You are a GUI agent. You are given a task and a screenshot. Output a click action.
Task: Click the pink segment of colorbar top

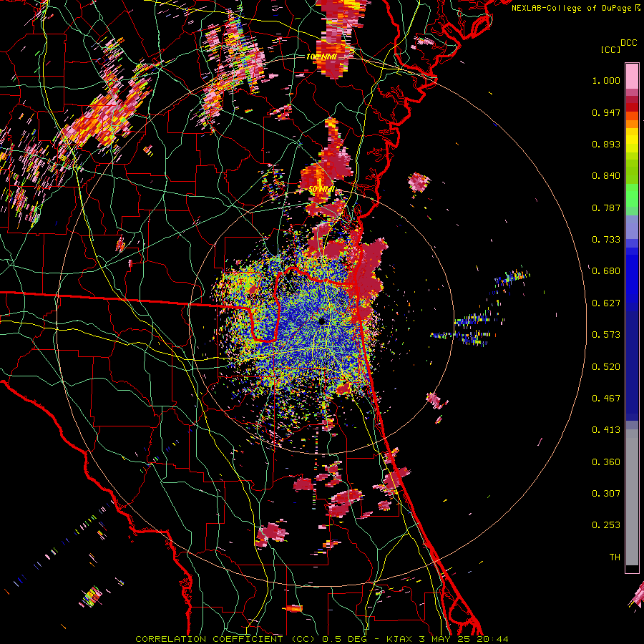coord(632,77)
